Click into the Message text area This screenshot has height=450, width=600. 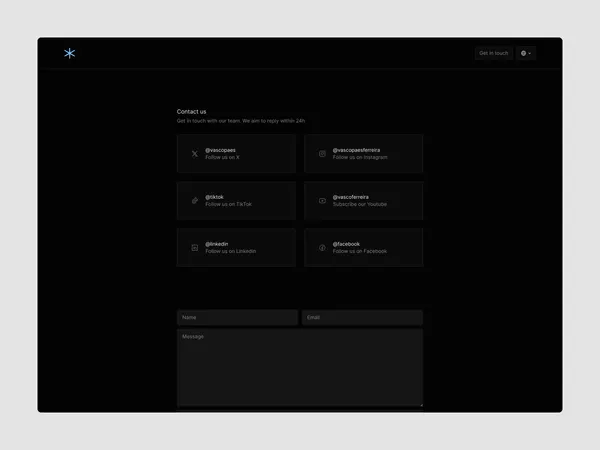tap(300, 368)
